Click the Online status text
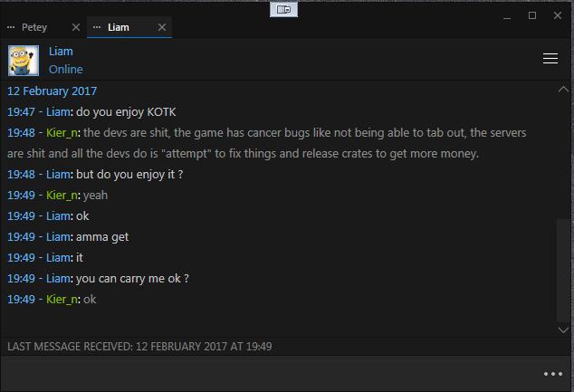This screenshot has height=392, width=574. point(66,69)
